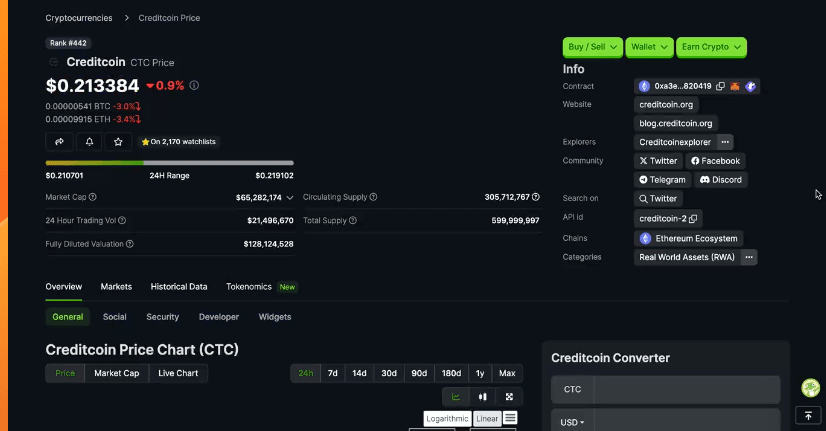Viewport: 826px width, 431px height.
Task: Select the 90d chart range
Action: (419, 373)
